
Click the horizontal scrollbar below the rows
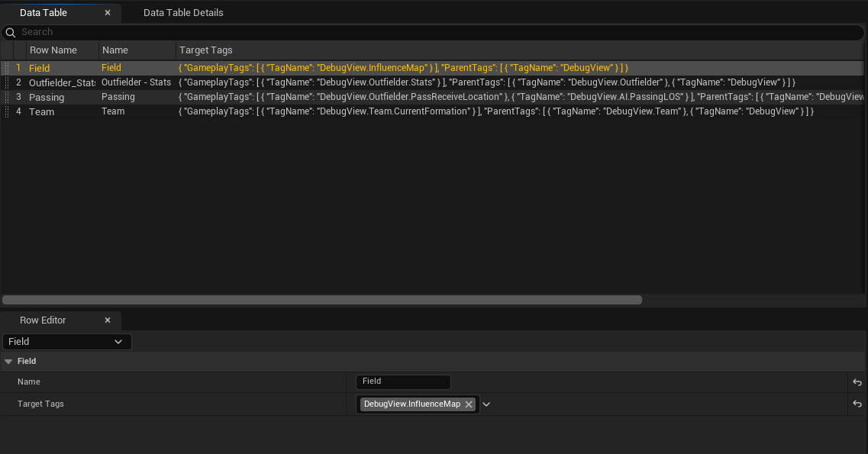(x=321, y=301)
